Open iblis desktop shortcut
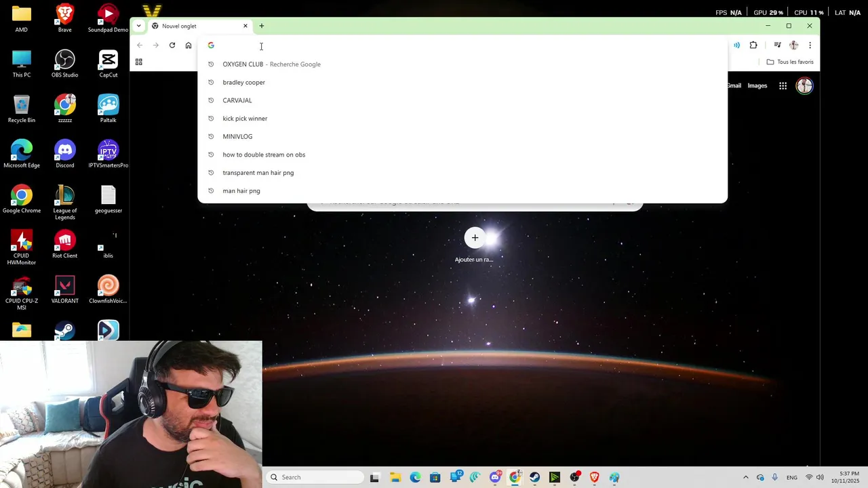Viewport: 868px width, 488px height. point(108,245)
